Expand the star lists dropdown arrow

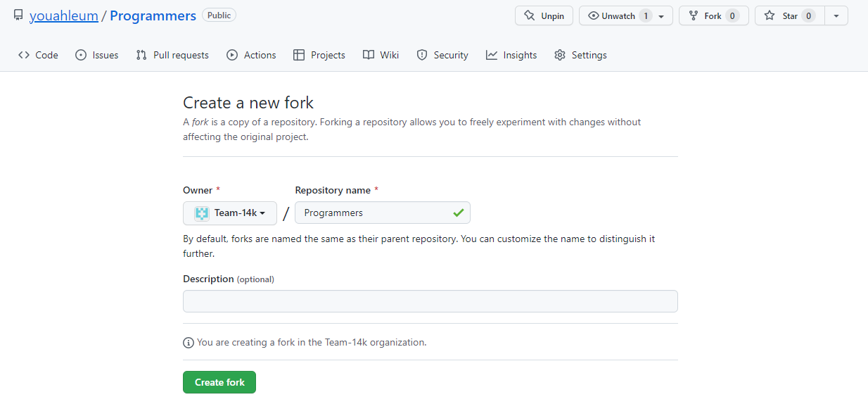[836, 15]
